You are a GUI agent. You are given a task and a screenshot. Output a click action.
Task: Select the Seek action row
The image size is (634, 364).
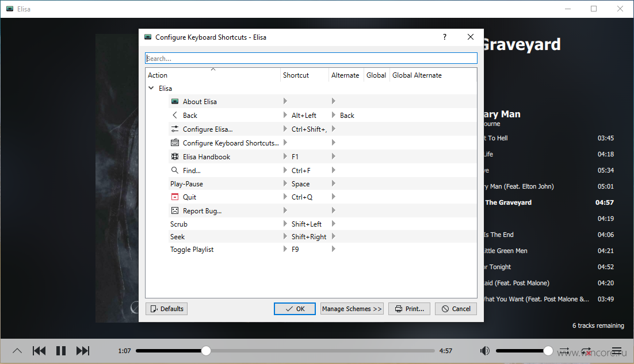(x=323, y=236)
